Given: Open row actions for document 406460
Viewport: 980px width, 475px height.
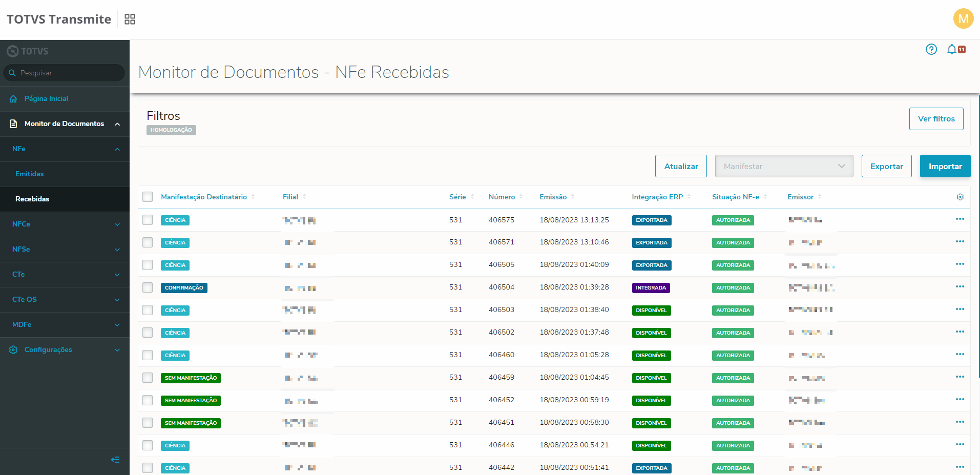Looking at the screenshot, I should pyautogui.click(x=960, y=355).
